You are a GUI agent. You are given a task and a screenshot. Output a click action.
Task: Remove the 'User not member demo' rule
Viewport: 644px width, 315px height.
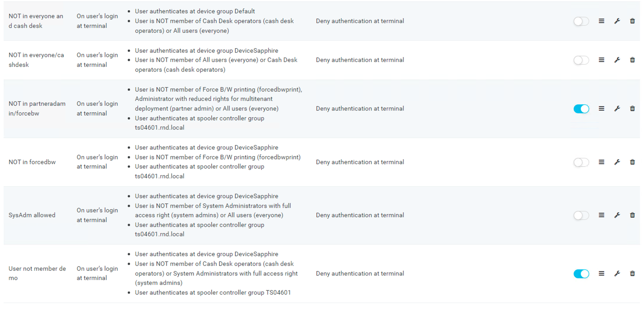pos(632,274)
